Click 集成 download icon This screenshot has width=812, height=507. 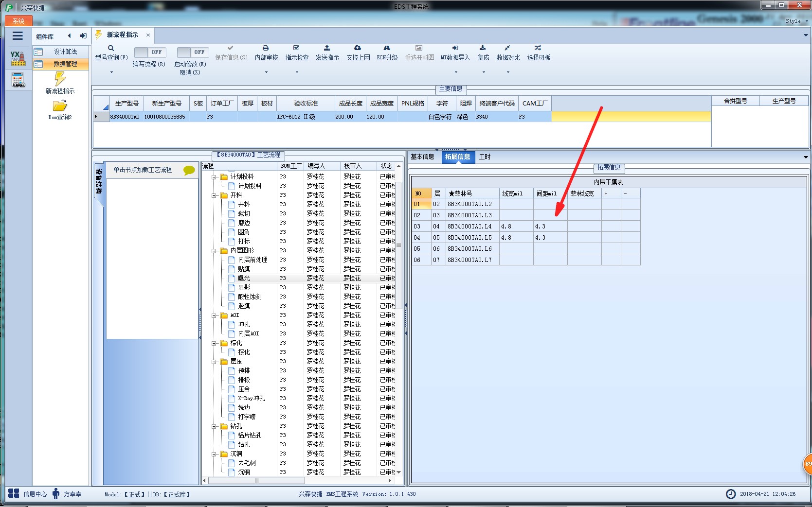(483, 48)
